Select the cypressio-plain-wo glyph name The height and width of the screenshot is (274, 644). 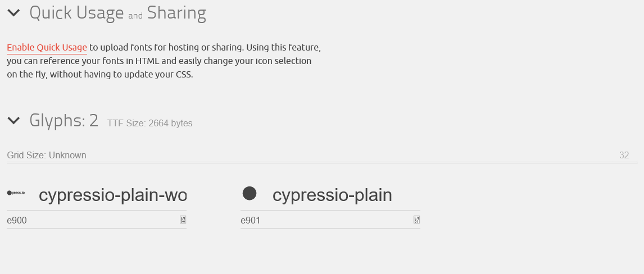(112, 195)
